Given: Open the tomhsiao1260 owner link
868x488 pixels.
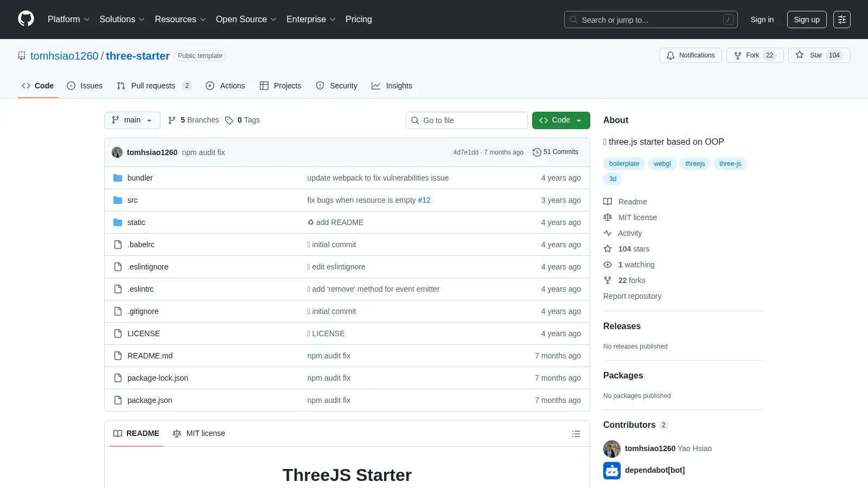Looking at the screenshot, I should (65, 56).
